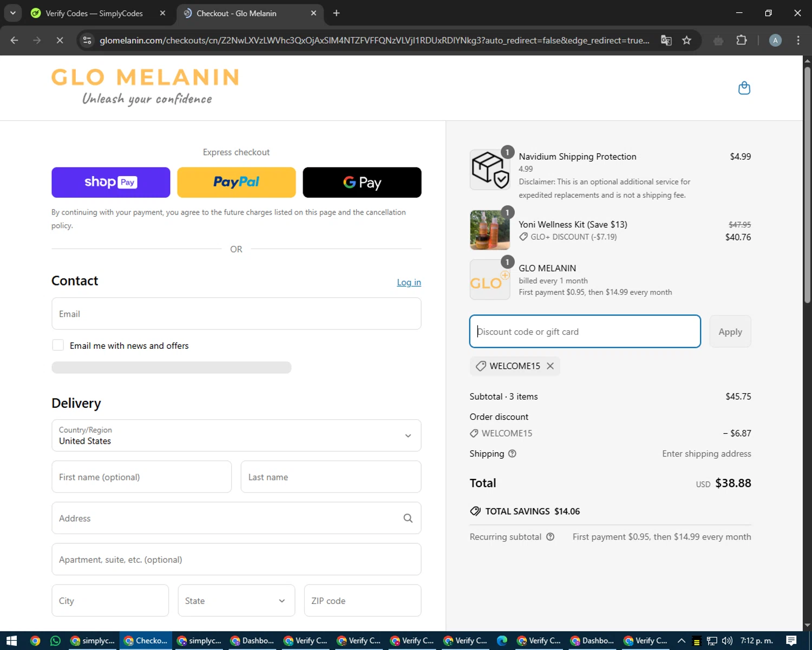Click the taskbar clock showing 7:12 p. m.
The width and height of the screenshot is (812, 650).
click(757, 641)
